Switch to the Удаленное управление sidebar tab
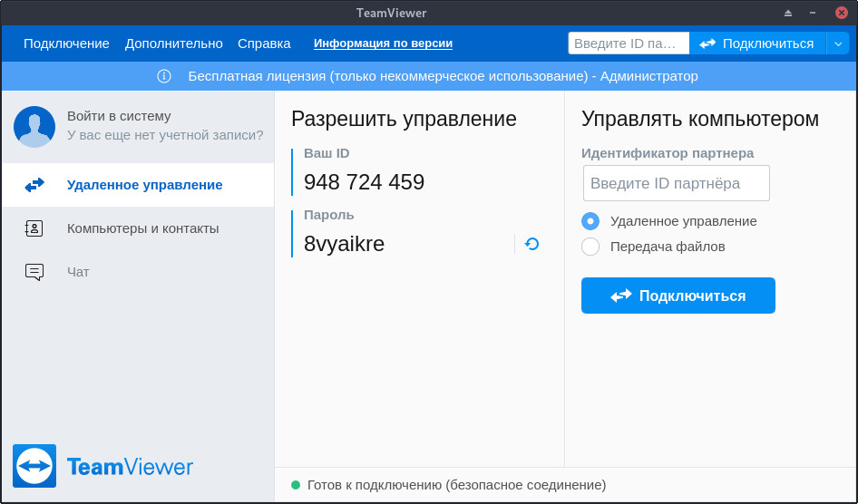 click(138, 185)
